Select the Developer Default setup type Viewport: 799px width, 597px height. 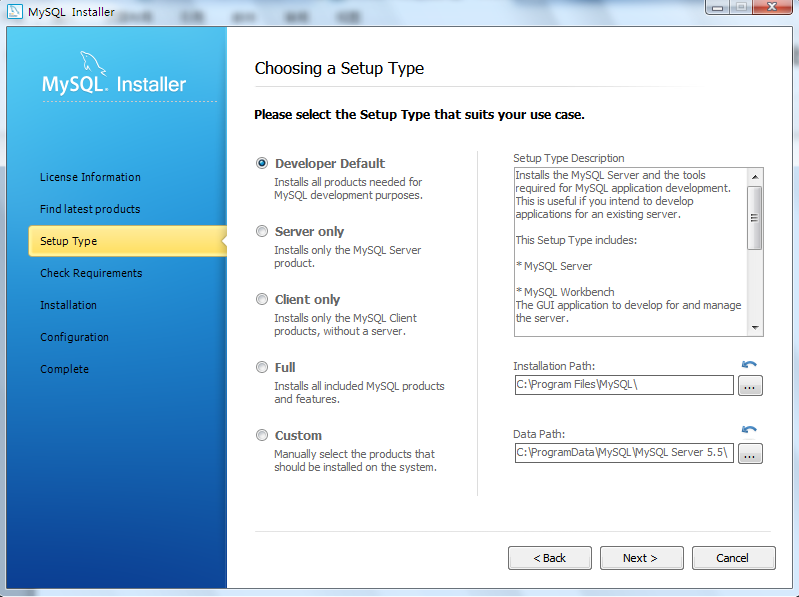coord(262,163)
